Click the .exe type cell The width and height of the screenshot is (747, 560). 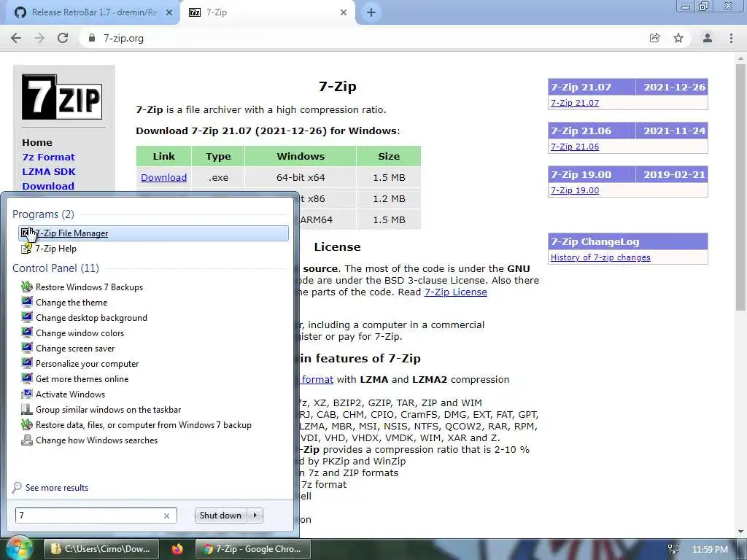click(218, 178)
